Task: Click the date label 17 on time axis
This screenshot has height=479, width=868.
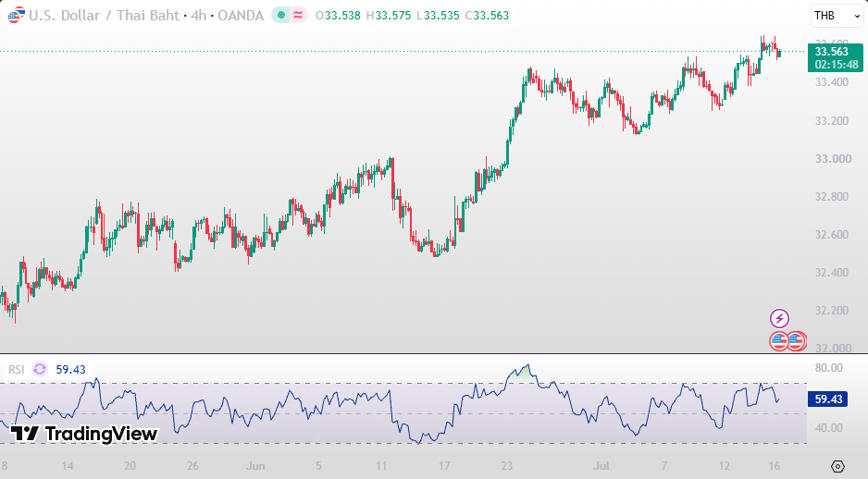Action: [444, 466]
